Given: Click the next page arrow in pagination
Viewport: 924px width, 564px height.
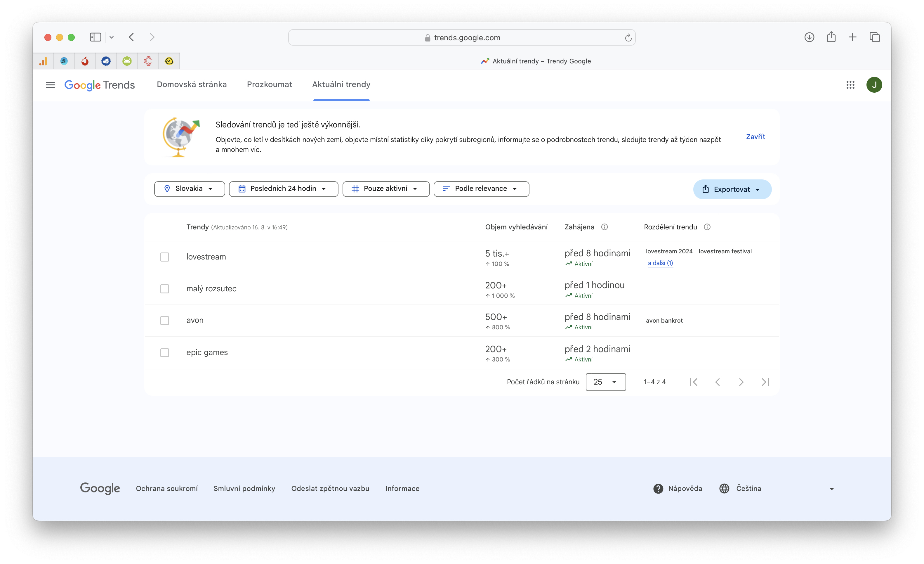Looking at the screenshot, I should [741, 382].
